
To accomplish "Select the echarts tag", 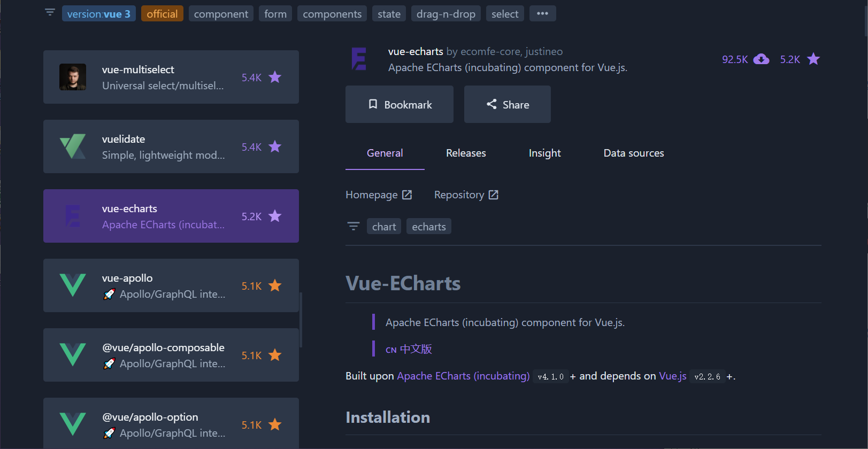I will click(429, 227).
